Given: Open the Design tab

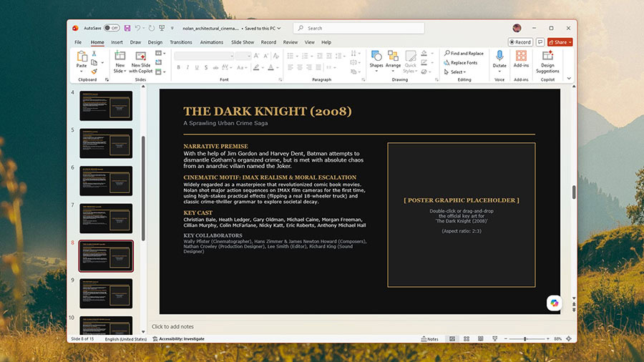Looking at the screenshot, I should coord(155,42).
